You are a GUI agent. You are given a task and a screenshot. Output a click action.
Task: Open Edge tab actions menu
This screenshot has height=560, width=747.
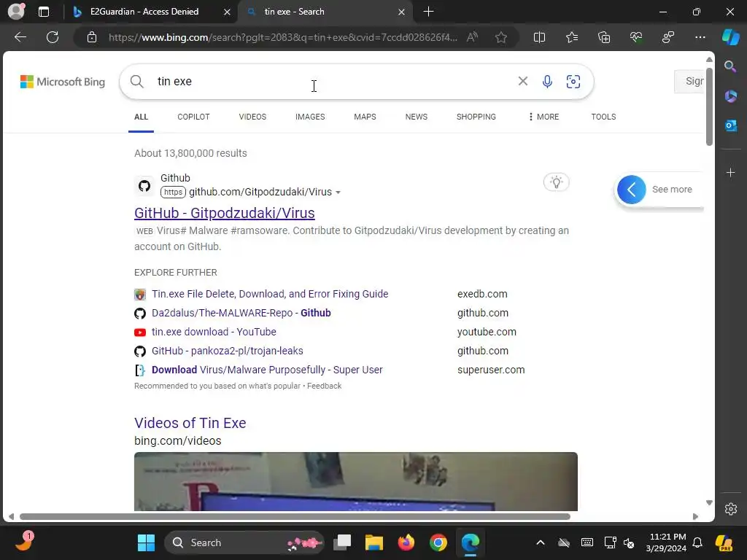point(43,12)
